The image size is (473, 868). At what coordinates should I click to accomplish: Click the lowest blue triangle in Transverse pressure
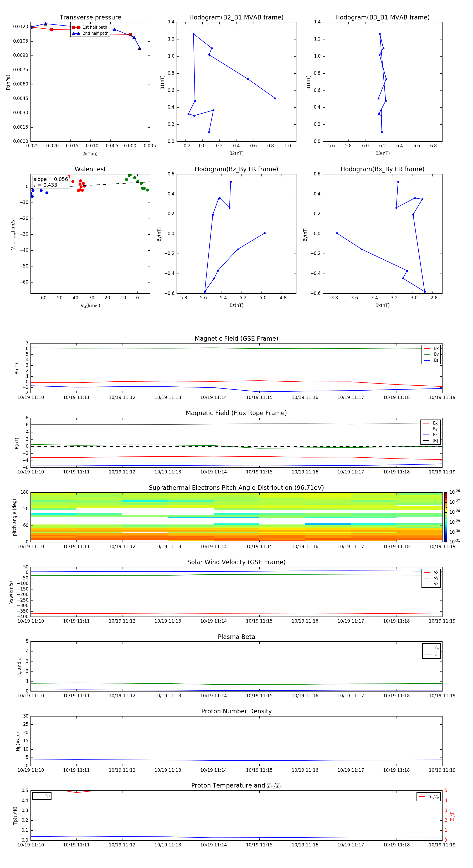(x=140, y=48)
